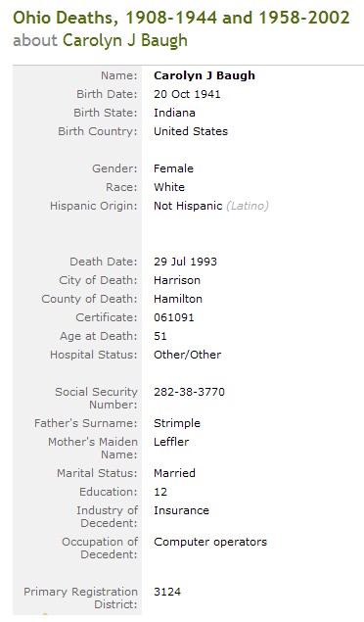
Task: Open the green Carolyn J Baugh heading name
Action: [x=125, y=40]
